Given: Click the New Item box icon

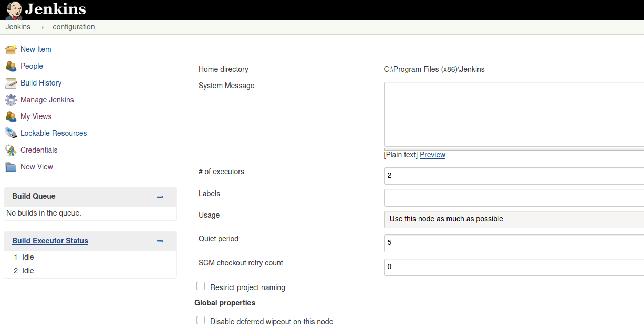Looking at the screenshot, I should pyautogui.click(x=11, y=49).
